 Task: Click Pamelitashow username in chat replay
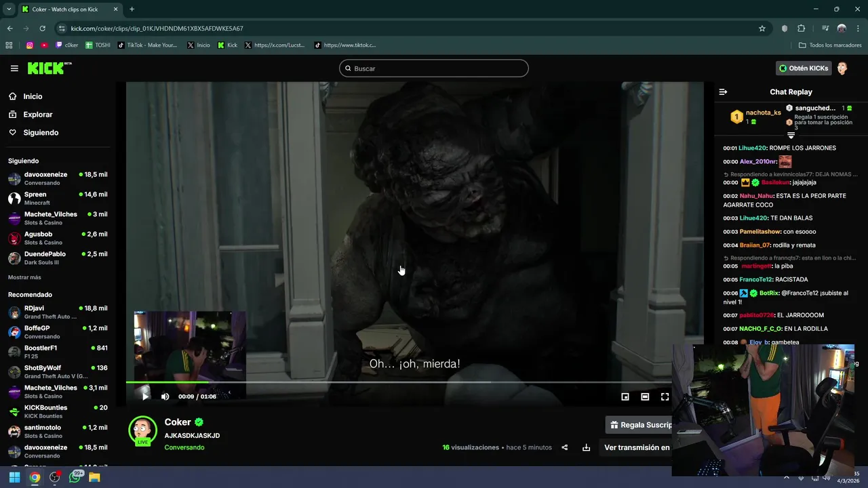pos(760,232)
